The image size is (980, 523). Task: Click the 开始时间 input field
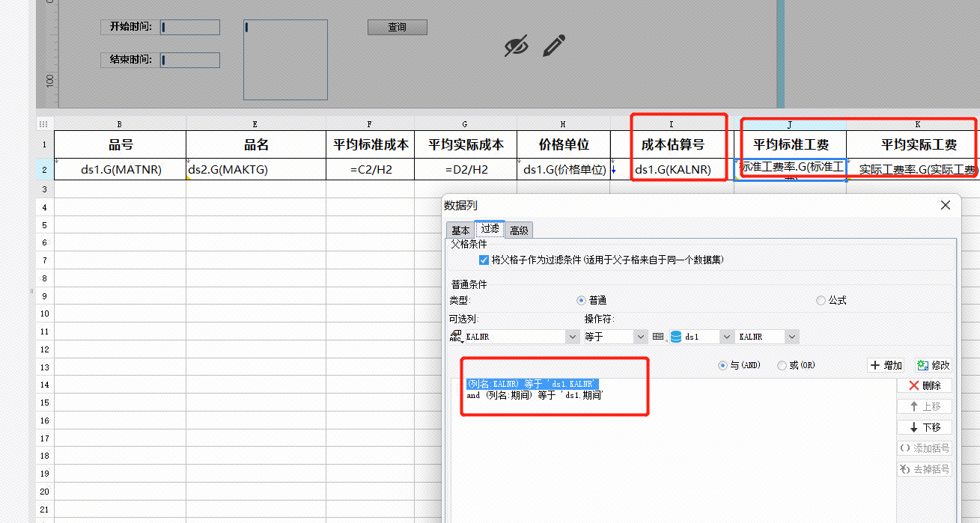(189, 27)
